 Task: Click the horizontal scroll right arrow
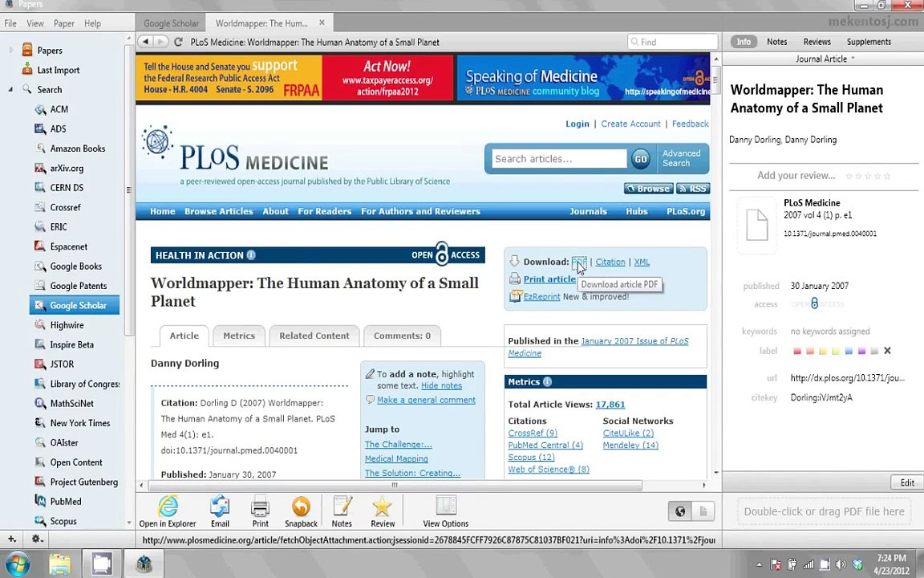point(704,485)
